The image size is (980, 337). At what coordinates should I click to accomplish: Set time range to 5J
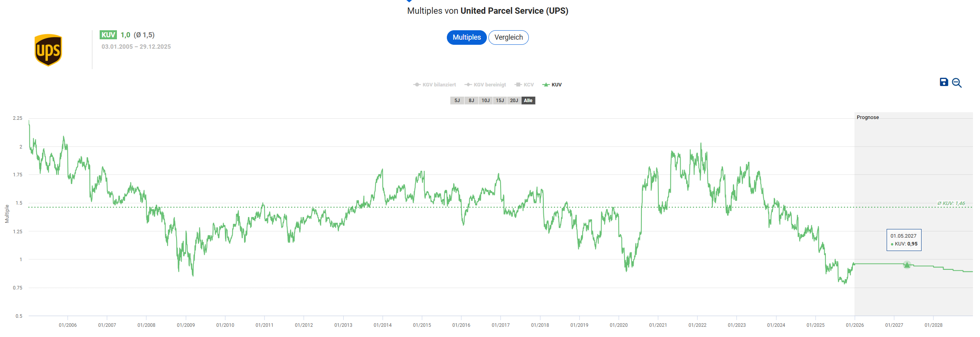(457, 101)
